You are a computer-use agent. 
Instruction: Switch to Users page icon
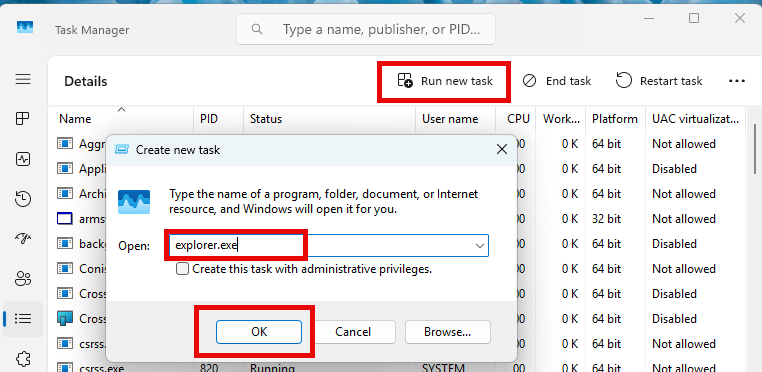click(x=23, y=279)
